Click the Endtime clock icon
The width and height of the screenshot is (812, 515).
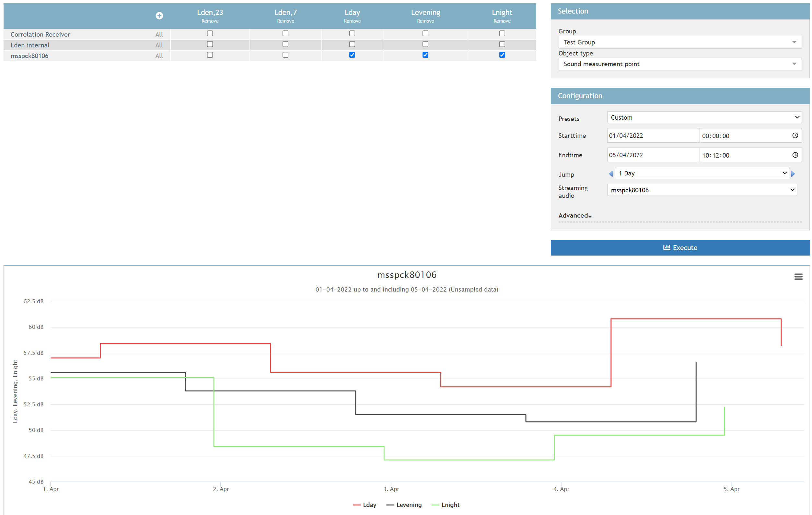point(795,155)
